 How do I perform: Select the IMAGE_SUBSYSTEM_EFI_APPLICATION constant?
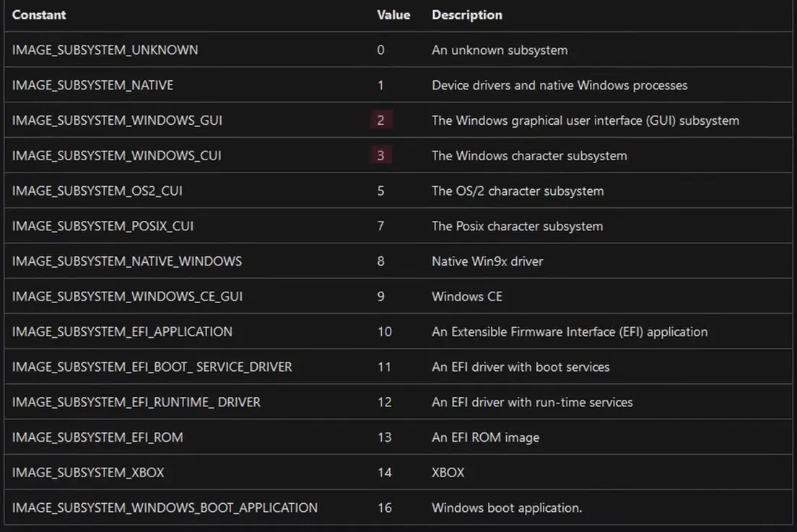(x=122, y=332)
